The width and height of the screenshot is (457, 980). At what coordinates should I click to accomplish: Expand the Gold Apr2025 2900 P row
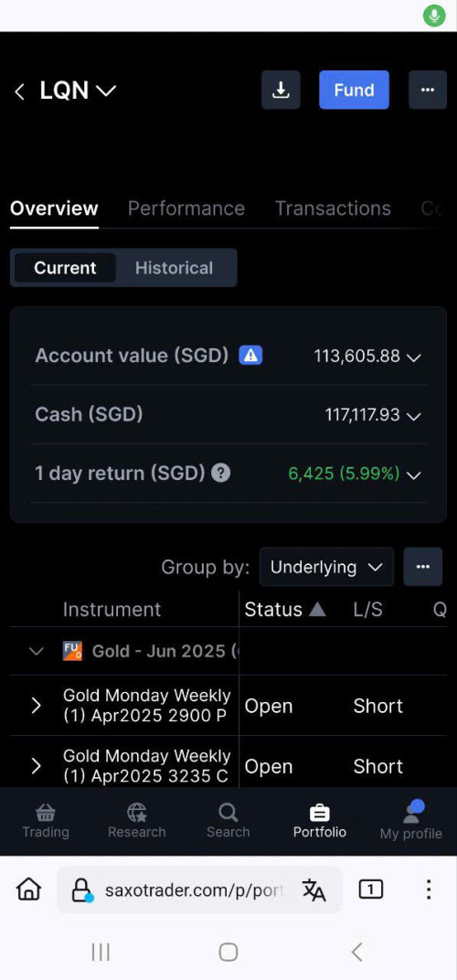[x=37, y=706]
